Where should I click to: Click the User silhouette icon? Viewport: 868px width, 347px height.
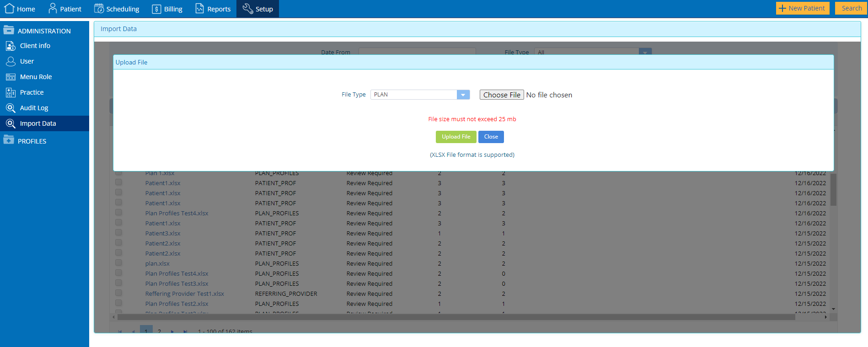pos(11,61)
